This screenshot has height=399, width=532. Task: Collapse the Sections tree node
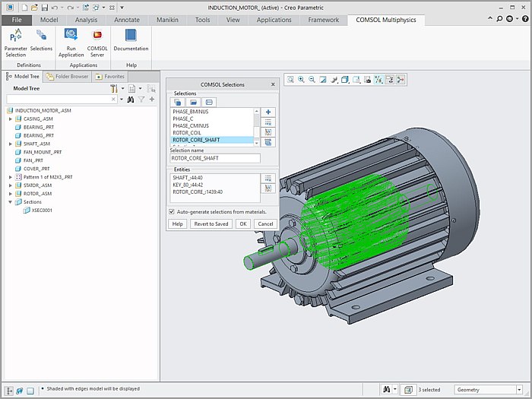pos(11,202)
